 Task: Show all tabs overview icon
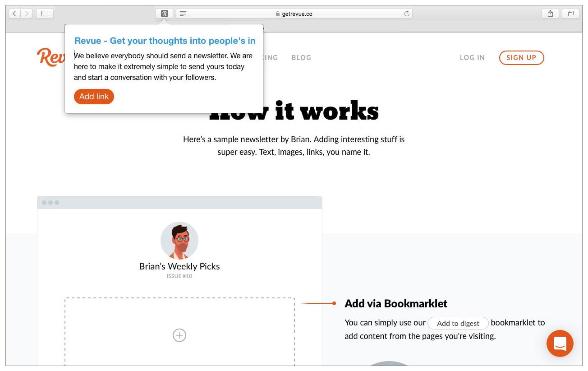point(570,14)
